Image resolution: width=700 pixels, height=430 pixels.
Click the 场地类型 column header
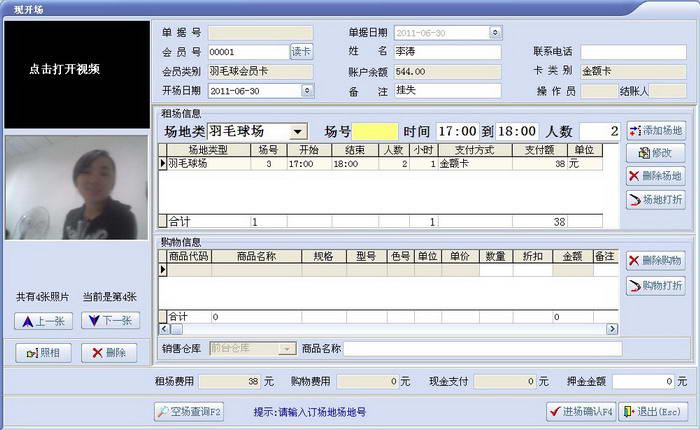coord(208,150)
